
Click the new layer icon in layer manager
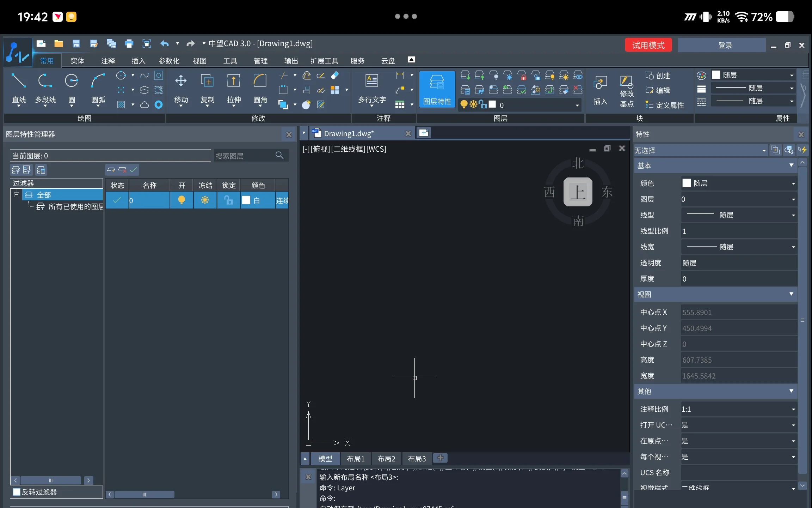(111, 170)
